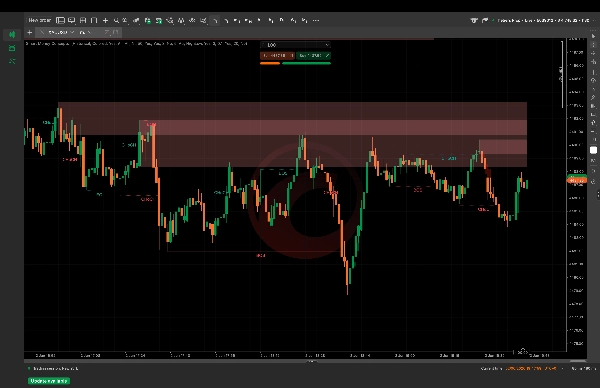Click the horizontal scrollbar handle under the chart

point(577,361)
